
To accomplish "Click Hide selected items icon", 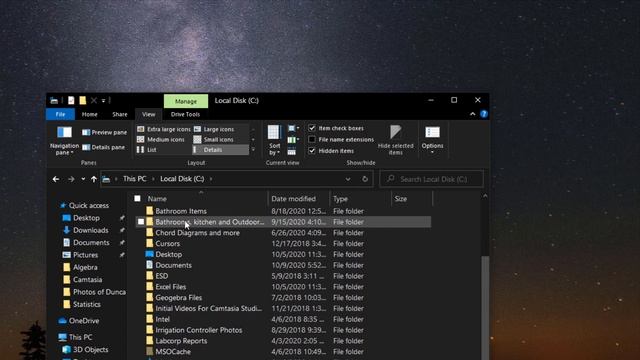I will pyautogui.click(x=396, y=140).
